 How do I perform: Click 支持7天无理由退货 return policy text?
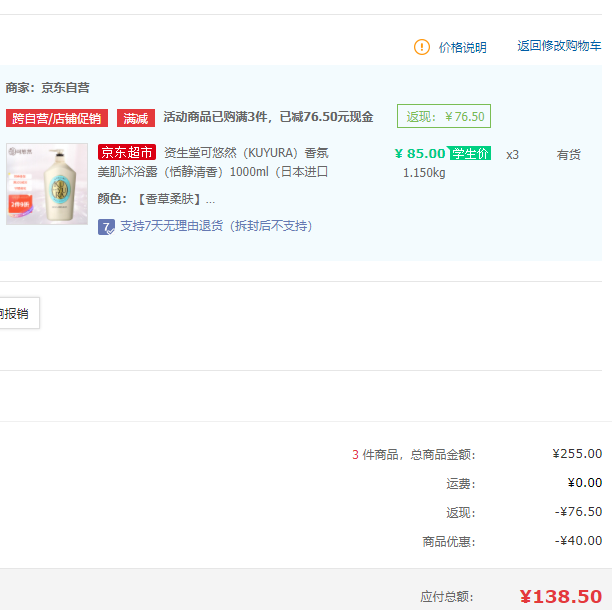(216, 226)
